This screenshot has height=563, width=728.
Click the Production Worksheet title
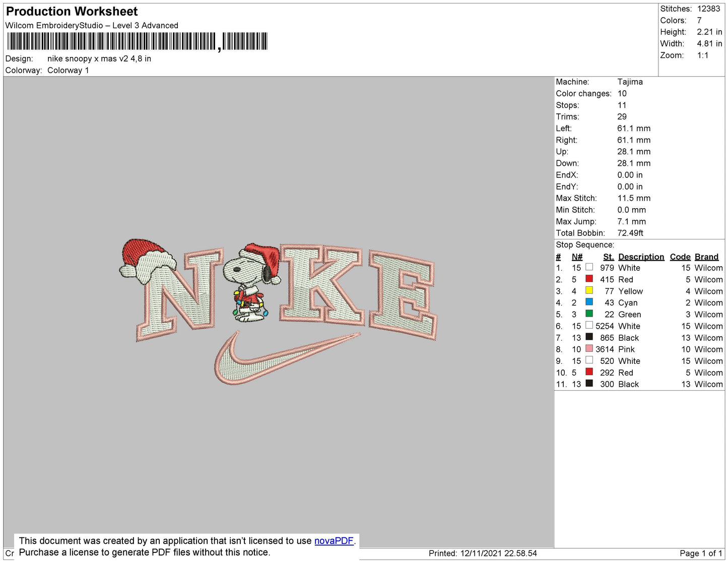(72, 12)
